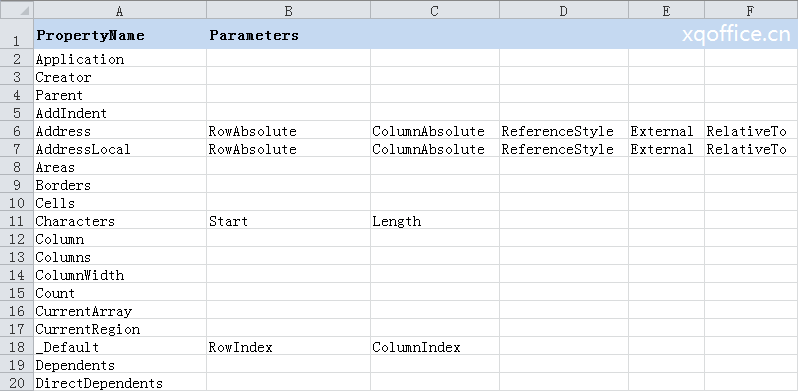Select row 11 header

point(17,221)
